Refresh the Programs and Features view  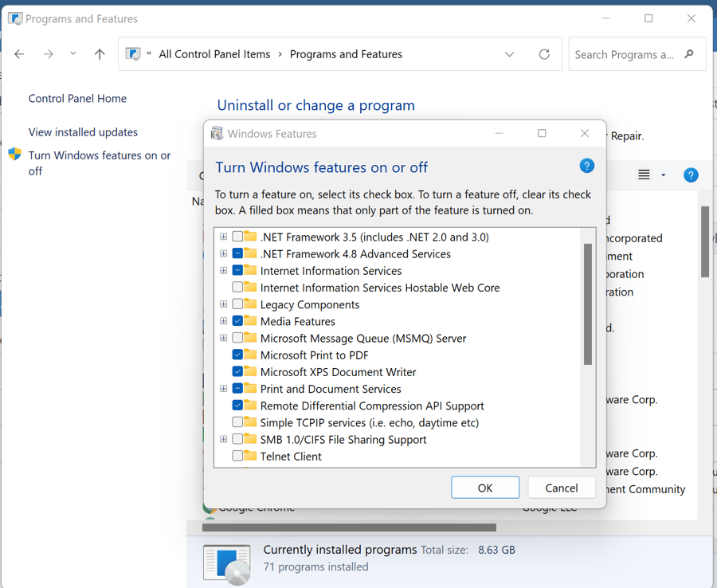coord(544,54)
